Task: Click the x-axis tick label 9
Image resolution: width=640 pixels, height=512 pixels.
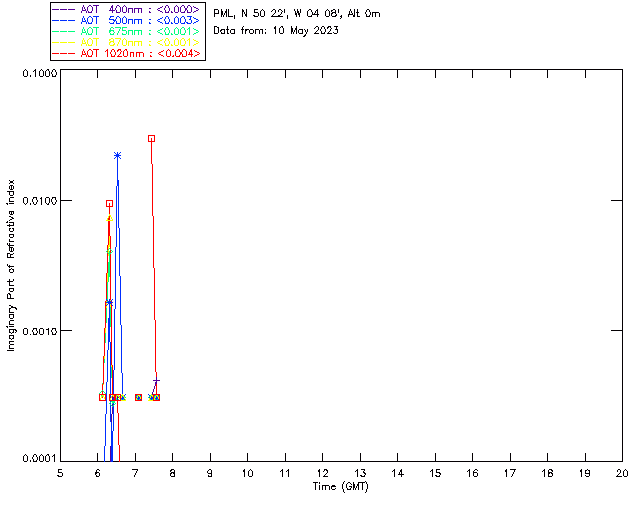Action: tap(210, 473)
